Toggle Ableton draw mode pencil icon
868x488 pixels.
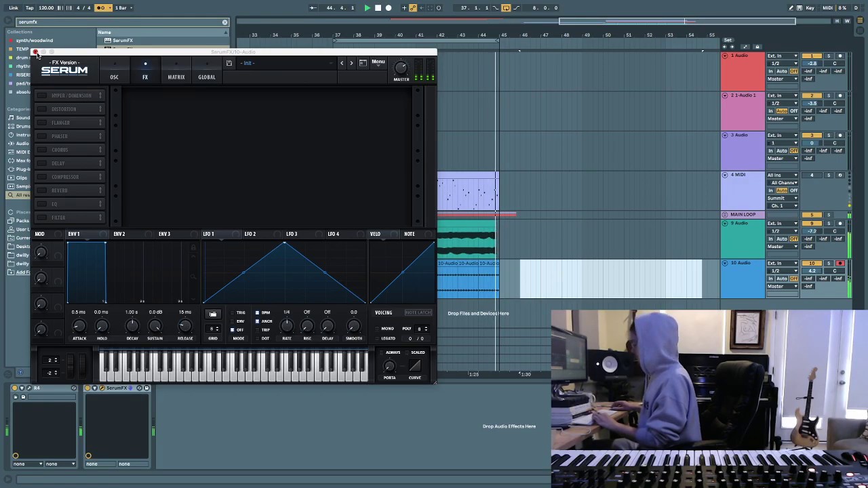click(791, 7)
